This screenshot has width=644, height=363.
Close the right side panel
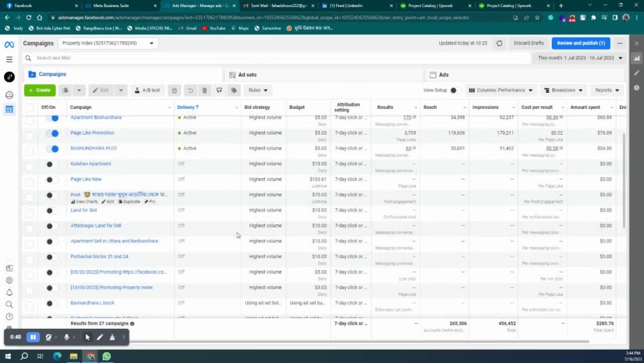(x=637, y=43)
